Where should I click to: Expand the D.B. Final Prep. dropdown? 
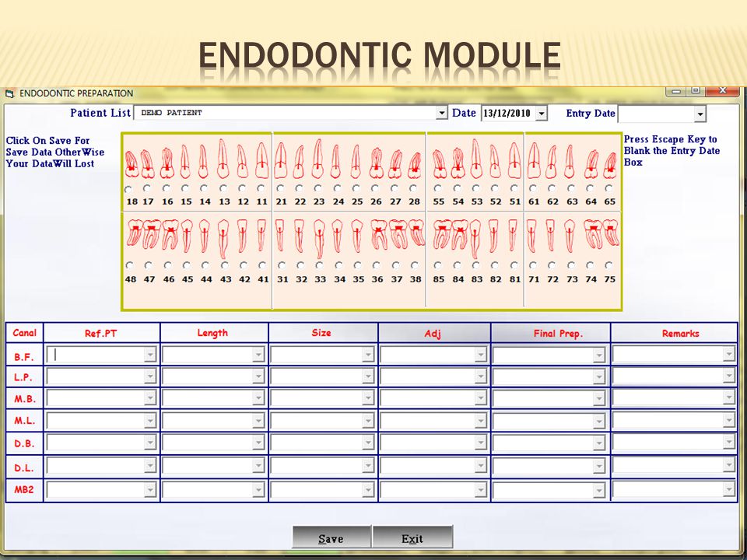pyautogui.click(x=599, y=443)
